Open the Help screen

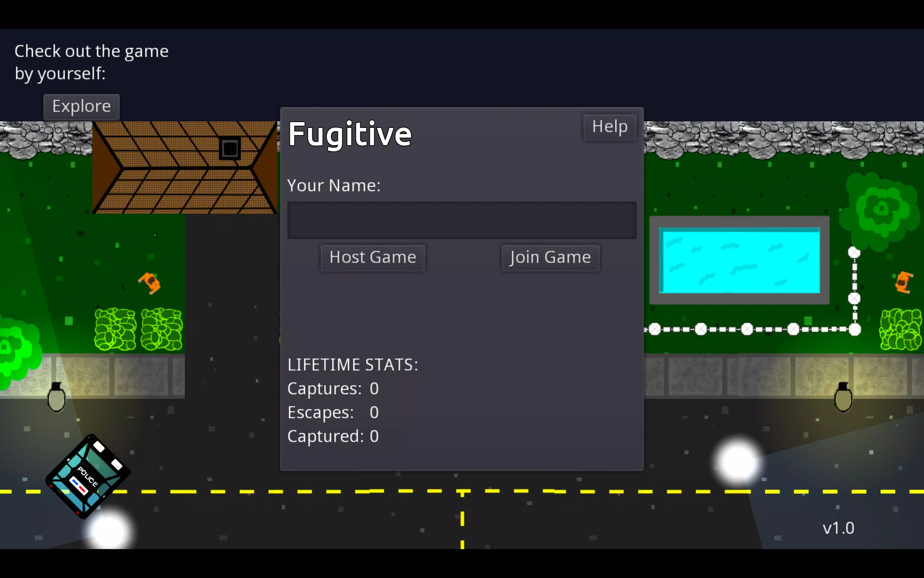610,127
